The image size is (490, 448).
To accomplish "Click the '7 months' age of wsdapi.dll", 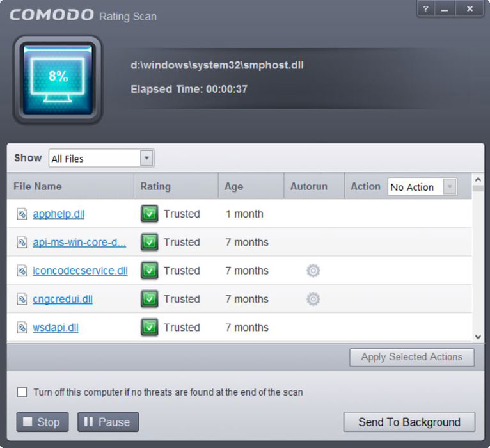I will 247,328.
